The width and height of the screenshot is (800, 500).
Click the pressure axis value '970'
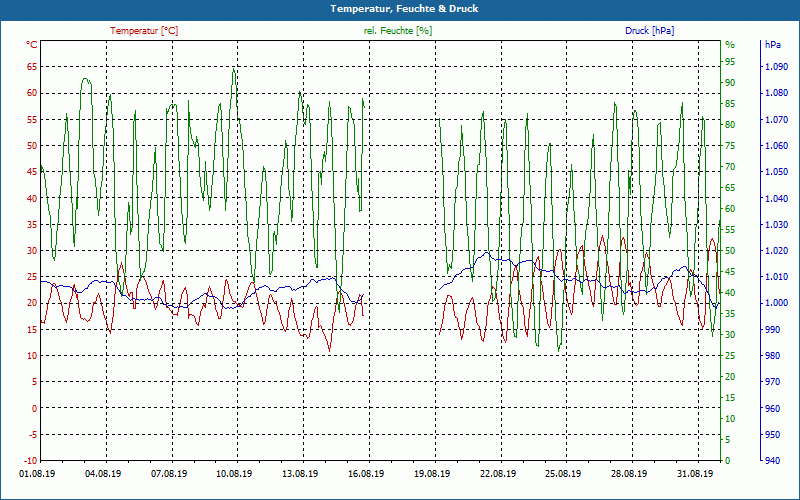tap(773, 382)
